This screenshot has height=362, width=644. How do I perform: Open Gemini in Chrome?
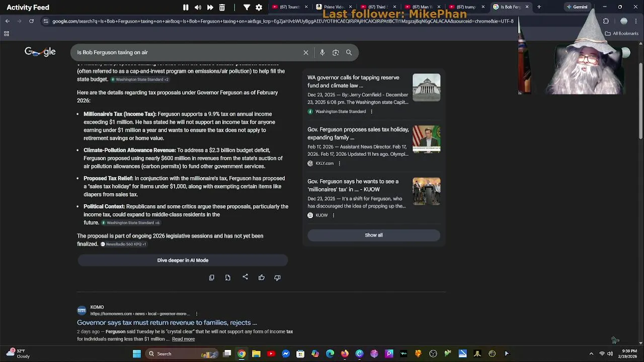pos(577,7)
